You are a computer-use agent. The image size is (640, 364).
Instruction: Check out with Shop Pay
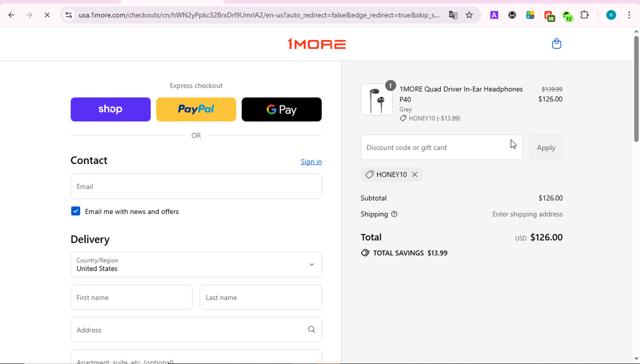111,109
